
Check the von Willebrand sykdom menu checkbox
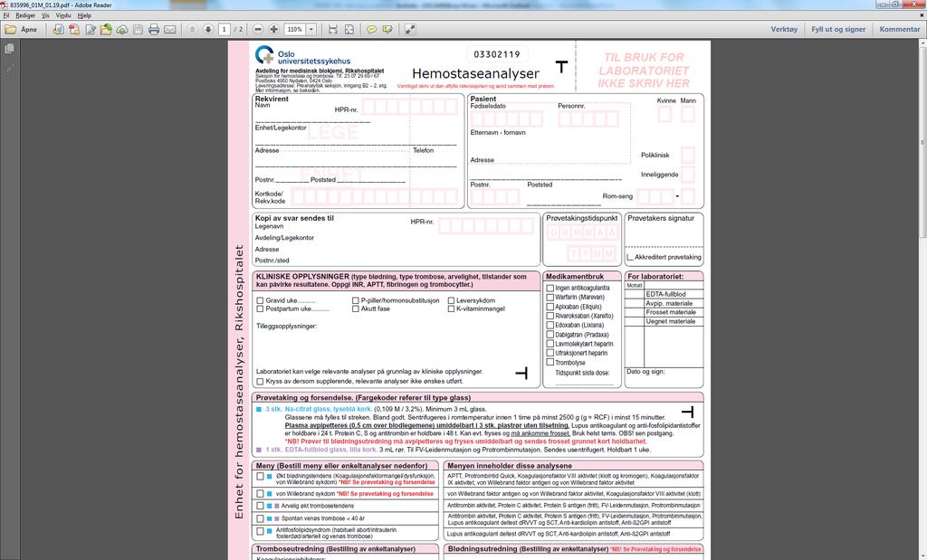260,493
